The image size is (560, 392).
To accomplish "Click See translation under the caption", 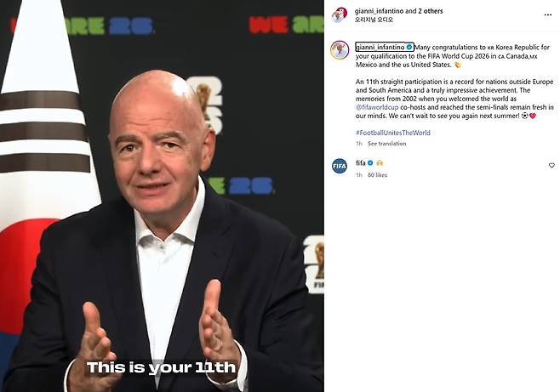I will click(386, 144).
